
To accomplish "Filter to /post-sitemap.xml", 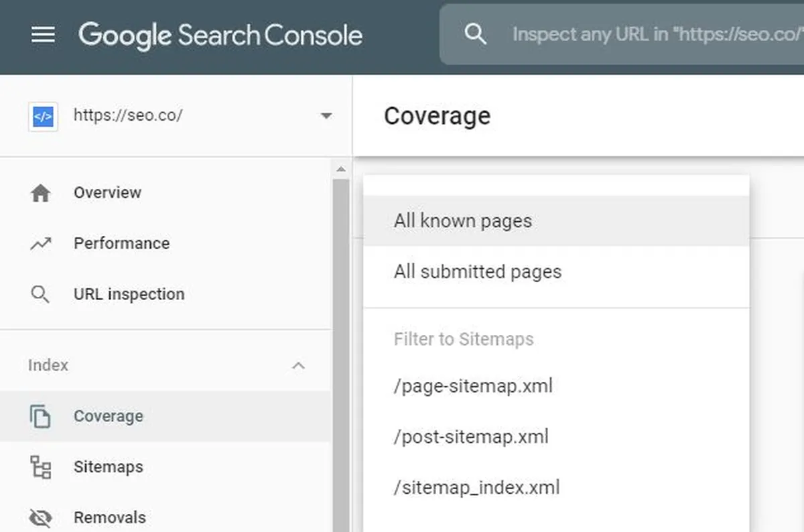I will pyautogui.click(x=556, y=438).
